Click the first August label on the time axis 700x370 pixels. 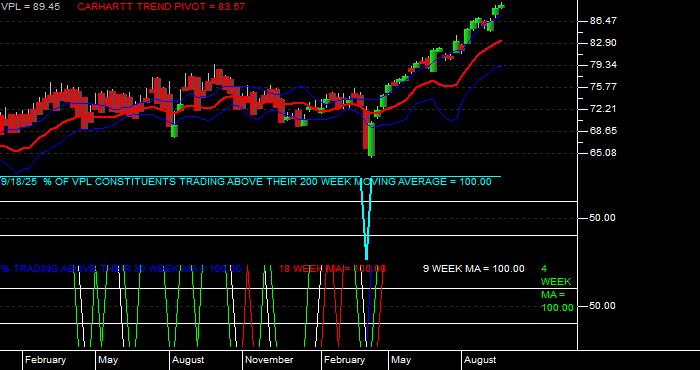click(x=188, y=360)
